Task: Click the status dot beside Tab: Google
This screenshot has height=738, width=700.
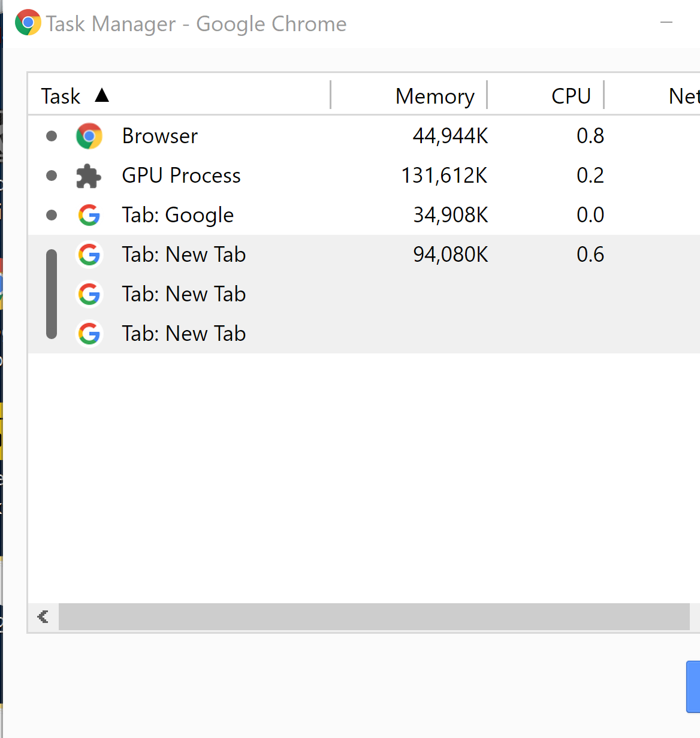Action: (x=51, y=215)
